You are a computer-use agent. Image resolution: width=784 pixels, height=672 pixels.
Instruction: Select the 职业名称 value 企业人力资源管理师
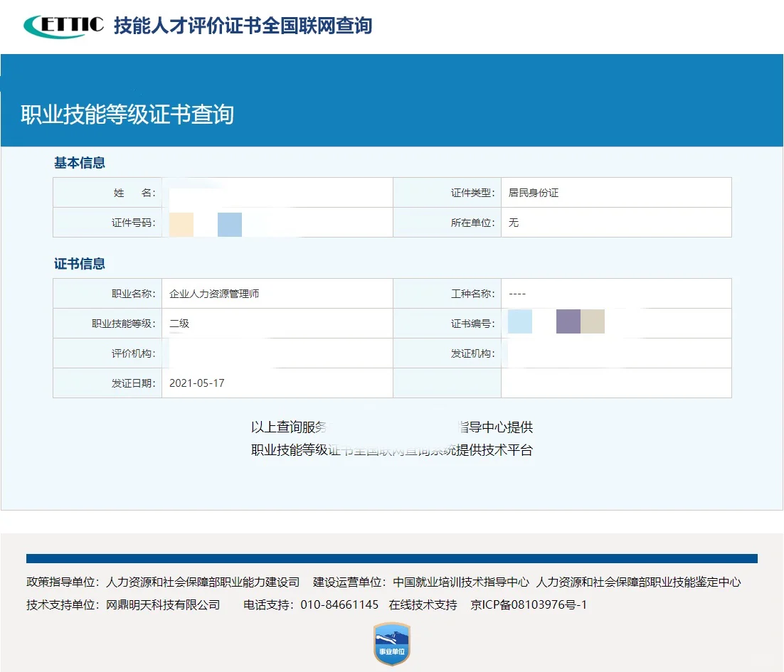coord(216,293)
